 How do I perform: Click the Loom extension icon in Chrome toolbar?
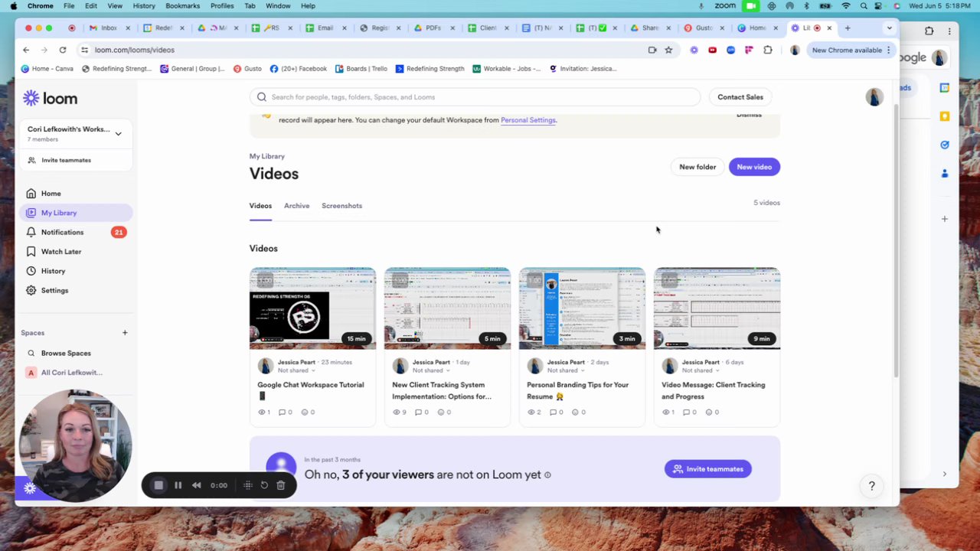pos(694,50)
